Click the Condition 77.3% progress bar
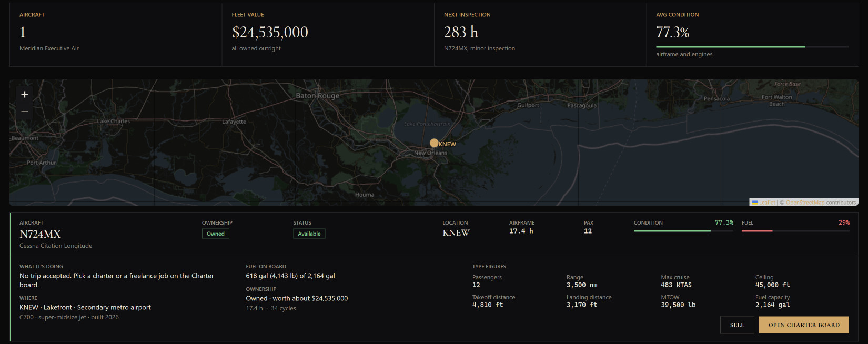The image size is (868, 344). [x=683, y=231]
